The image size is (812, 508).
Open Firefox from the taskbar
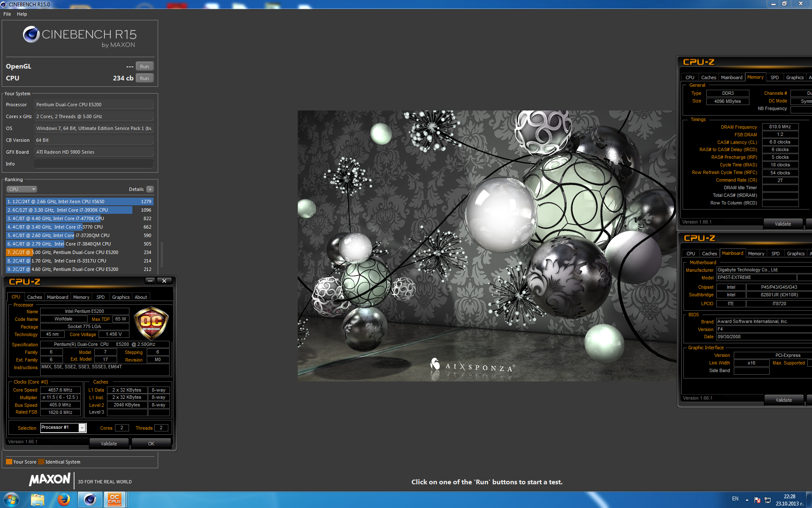64,500
